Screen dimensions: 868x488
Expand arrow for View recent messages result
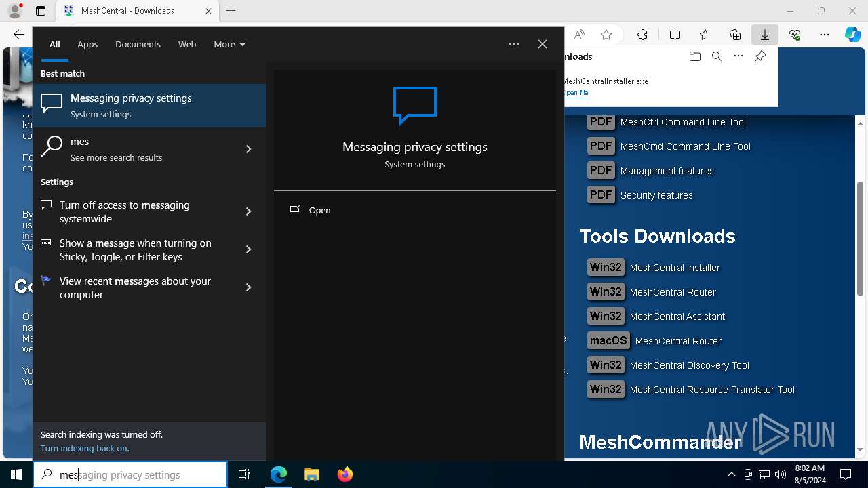[x=248, y=288]
